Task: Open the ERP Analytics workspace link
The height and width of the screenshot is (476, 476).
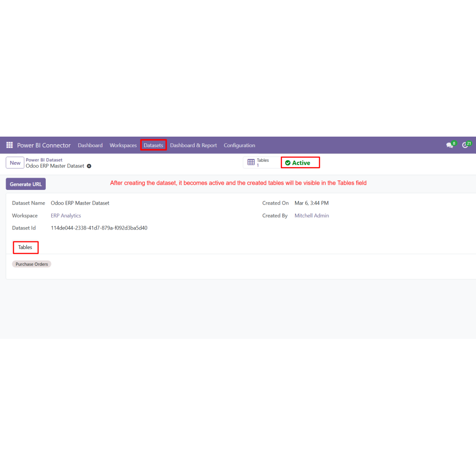Action: click(66, 216)
